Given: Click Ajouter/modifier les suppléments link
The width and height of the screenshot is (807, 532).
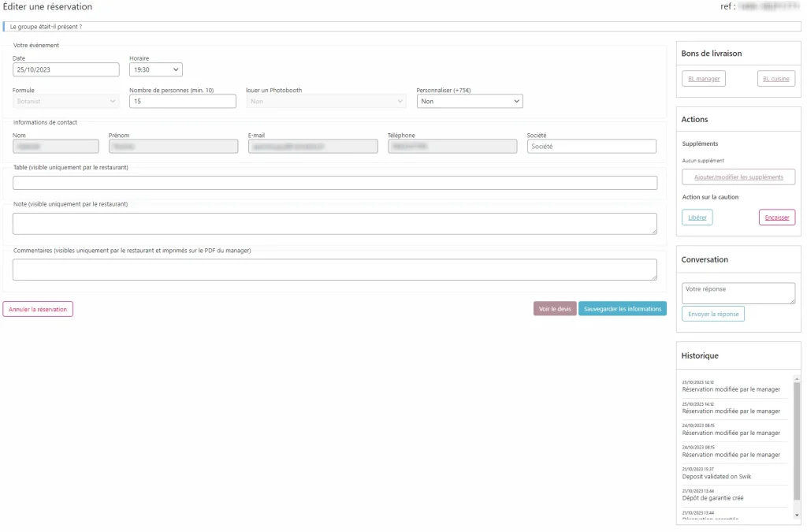Looking at the screenshot, I should click(738, 177).
